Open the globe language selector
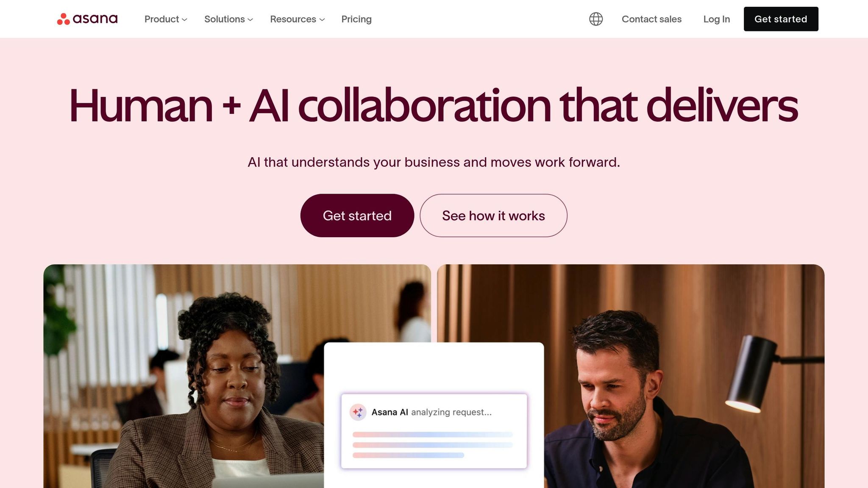This screenshot has height=488, width=868. [x=596, y=19]
